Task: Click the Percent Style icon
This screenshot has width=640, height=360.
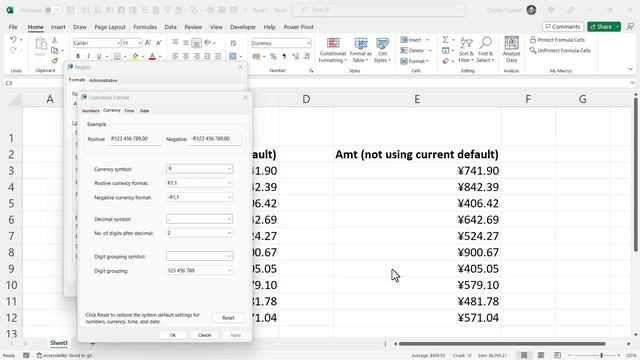Action: click(273, 56)
